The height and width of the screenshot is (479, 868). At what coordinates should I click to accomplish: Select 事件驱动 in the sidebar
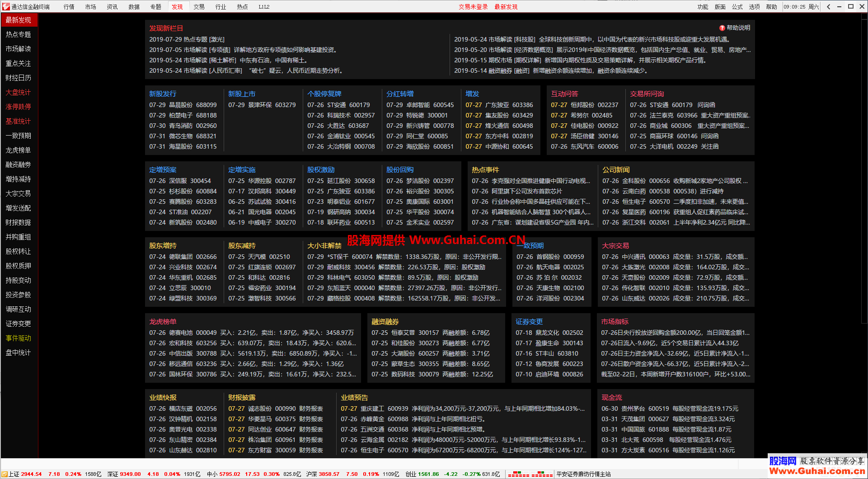[x=19, y=338]
